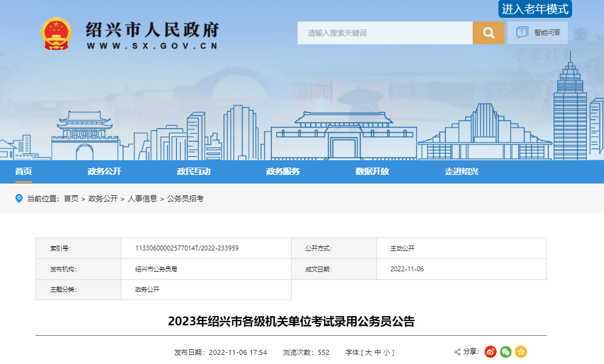The width and height of the screenshot is (604, 364).
Task: Click the orange search magnifier button
Action: coord(488,33)
